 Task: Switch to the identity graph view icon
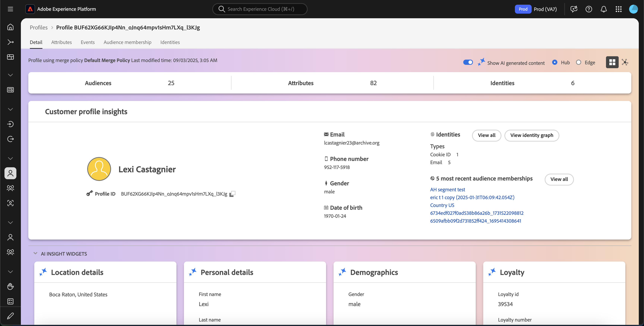625,62
